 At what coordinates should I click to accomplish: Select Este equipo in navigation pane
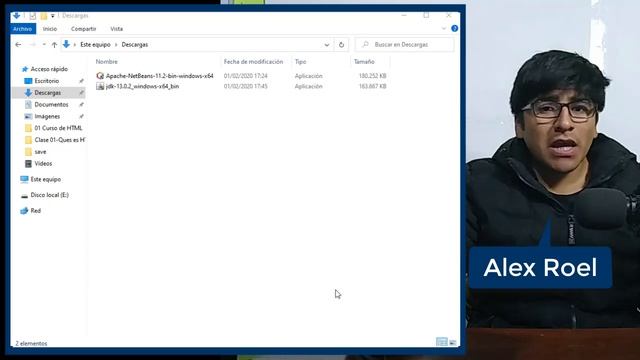[45, 179]
